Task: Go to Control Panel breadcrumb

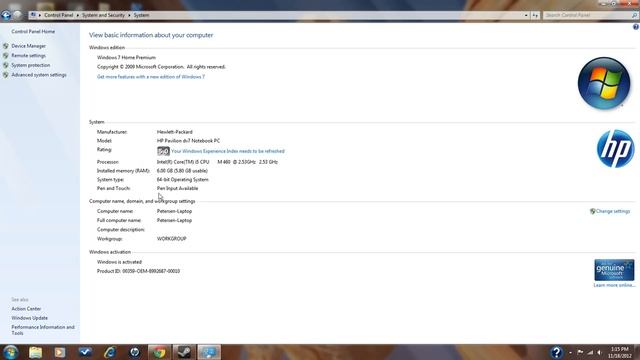Action: tap(59, 15)
